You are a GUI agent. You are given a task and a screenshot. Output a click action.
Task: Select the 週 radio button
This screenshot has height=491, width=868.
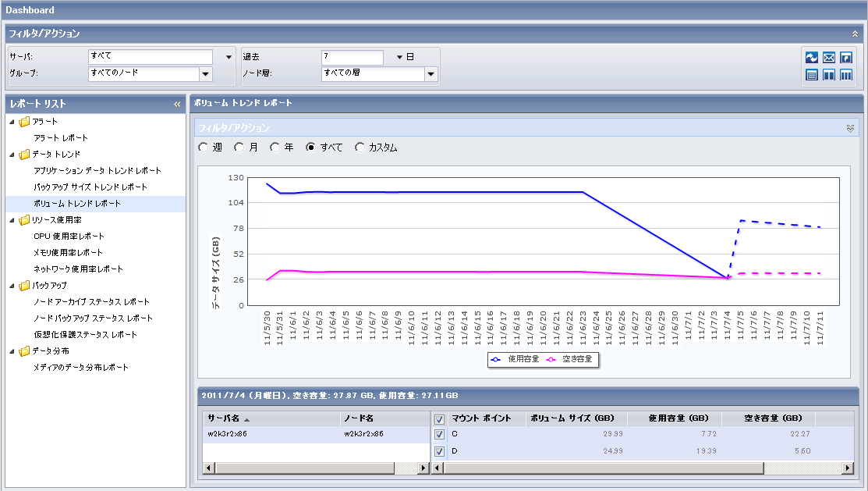tap(204, 148)
